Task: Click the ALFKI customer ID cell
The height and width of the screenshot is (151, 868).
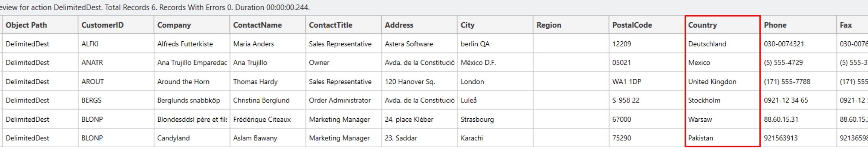Action: [90, 44]
